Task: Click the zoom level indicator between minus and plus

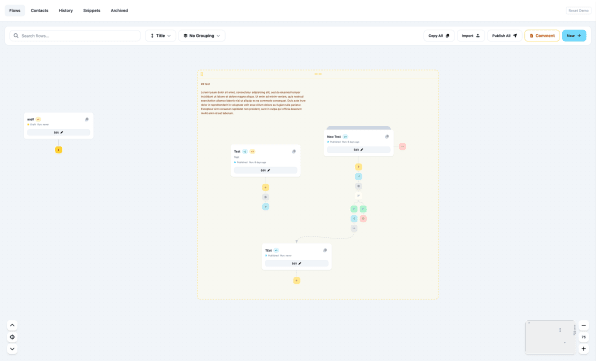Action: pyautogui.click(x=584, y=337)
